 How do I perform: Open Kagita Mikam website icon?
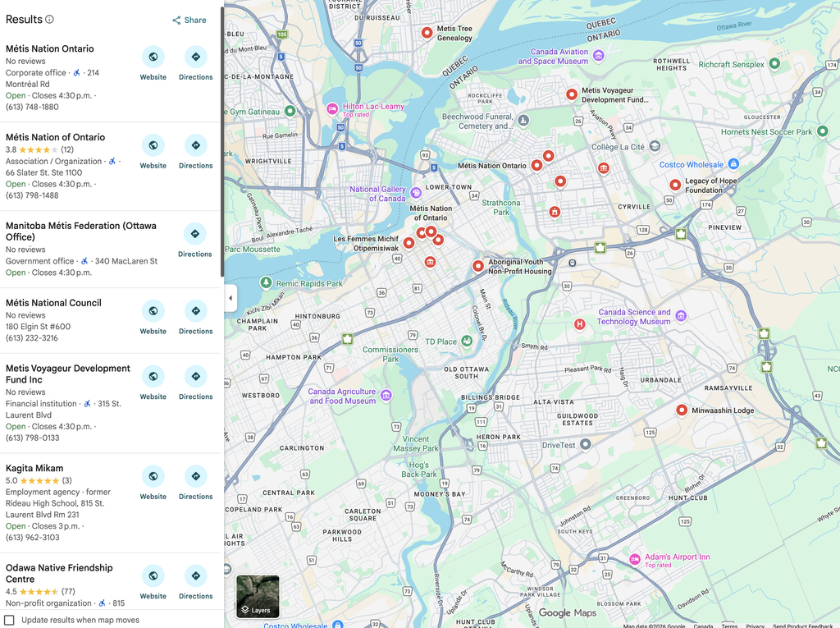[153, 476]
